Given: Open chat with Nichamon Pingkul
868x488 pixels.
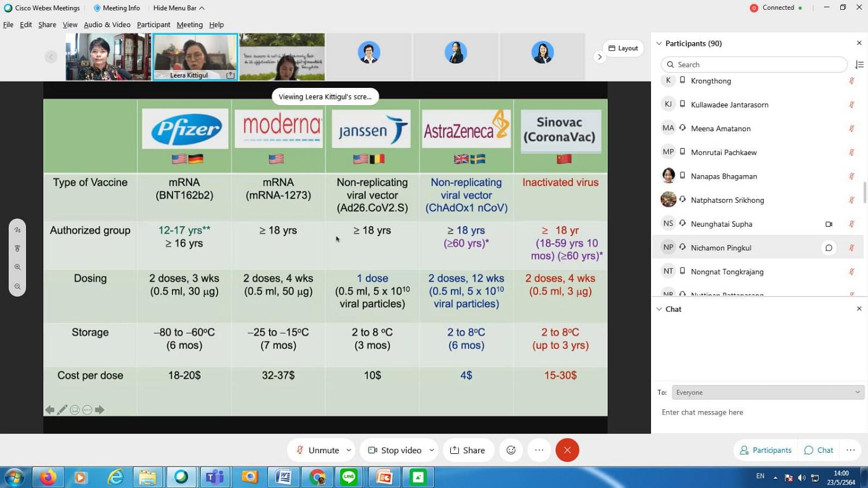Looking at the screenshot, I should pyautogui.click(x=829, y=247).
